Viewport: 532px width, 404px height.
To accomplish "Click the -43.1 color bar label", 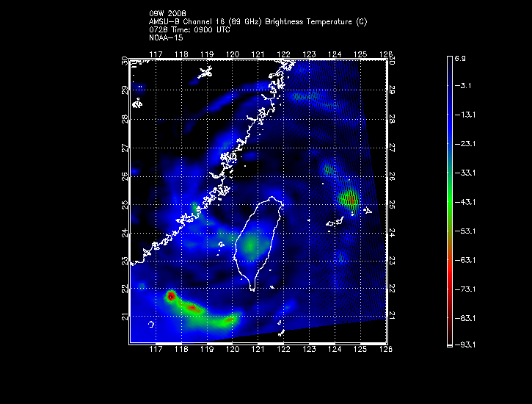I will (465, 202).
